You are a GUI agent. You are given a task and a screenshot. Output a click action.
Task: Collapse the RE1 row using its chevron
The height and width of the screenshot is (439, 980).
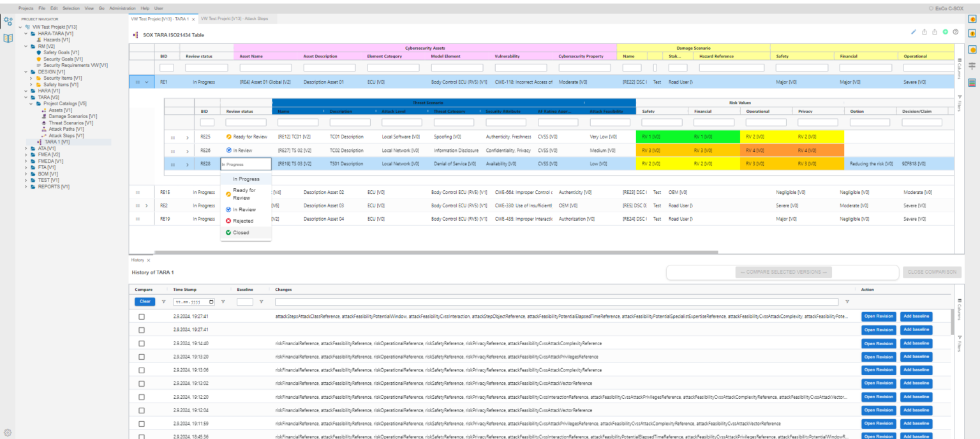click(148, 82)
